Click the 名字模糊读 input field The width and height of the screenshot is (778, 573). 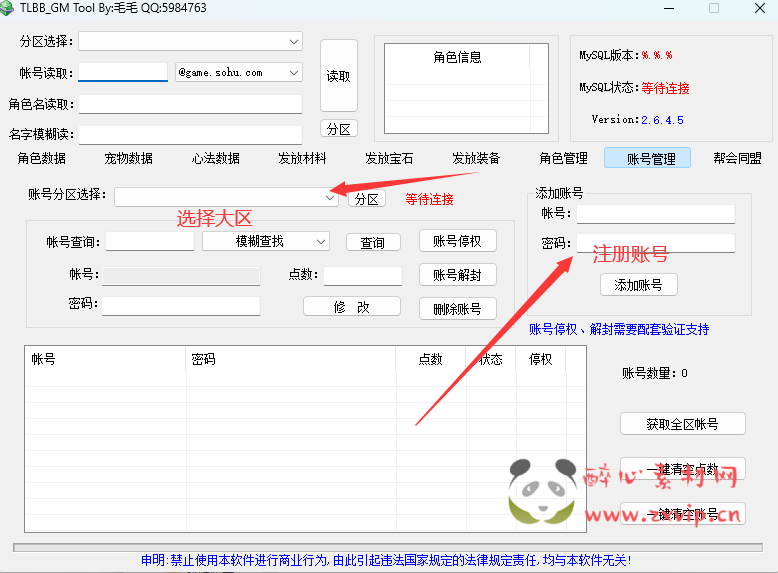pos(191,134)
